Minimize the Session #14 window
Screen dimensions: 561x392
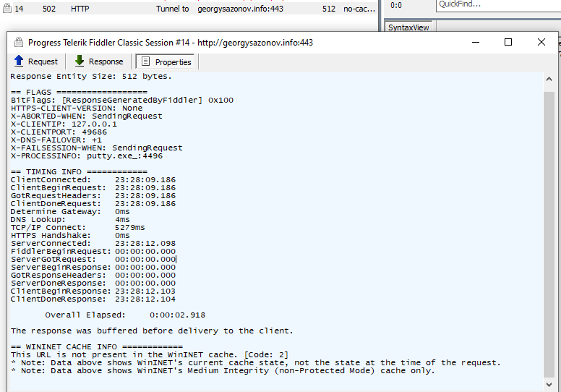[476, 42]
